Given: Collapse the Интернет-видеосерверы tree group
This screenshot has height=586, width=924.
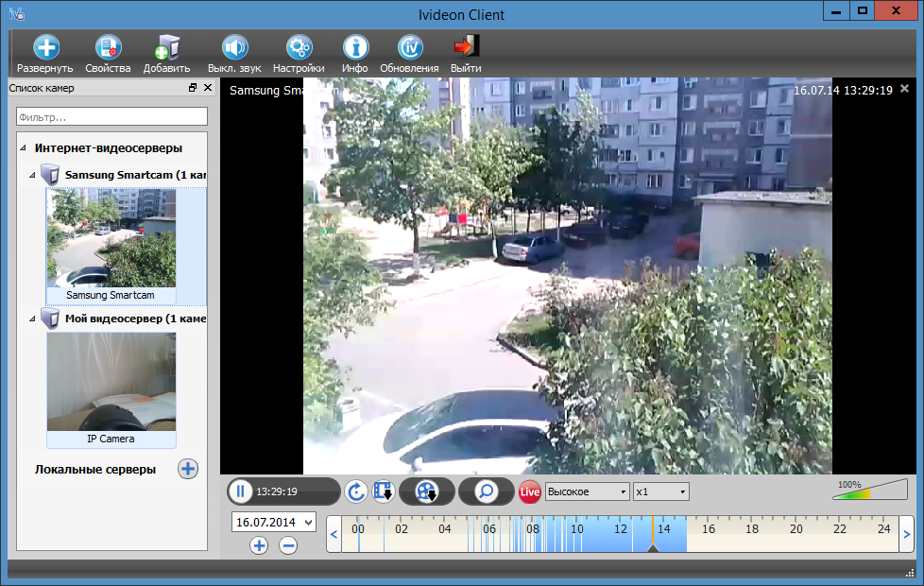Looking at the screenshot, I should click(23, 148).
